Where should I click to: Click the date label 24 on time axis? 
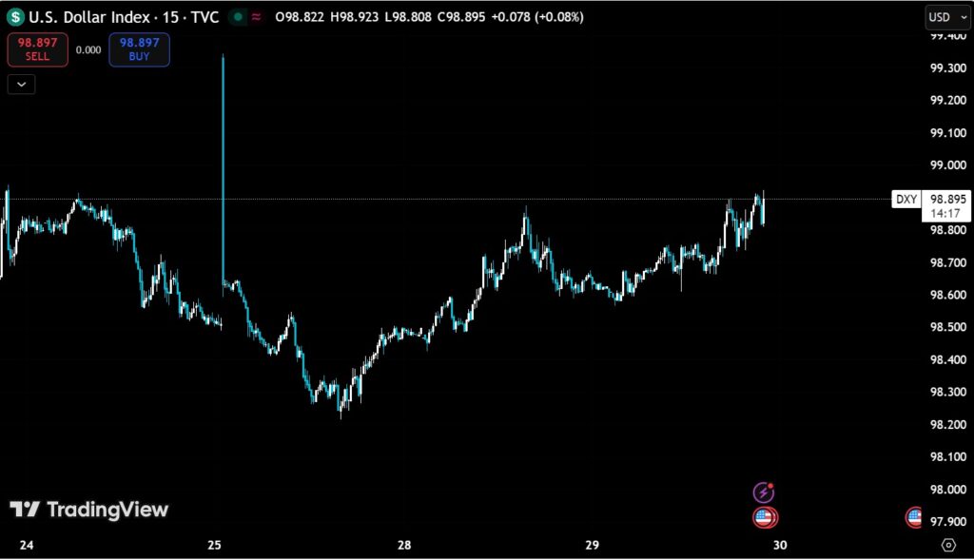[27, 545]
